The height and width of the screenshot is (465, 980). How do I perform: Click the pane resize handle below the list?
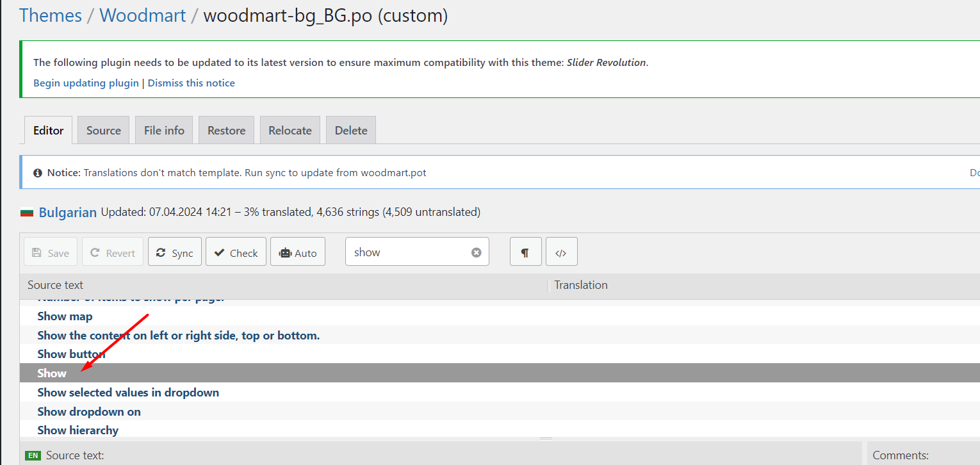pyautogui.click(x=546, y=439)
